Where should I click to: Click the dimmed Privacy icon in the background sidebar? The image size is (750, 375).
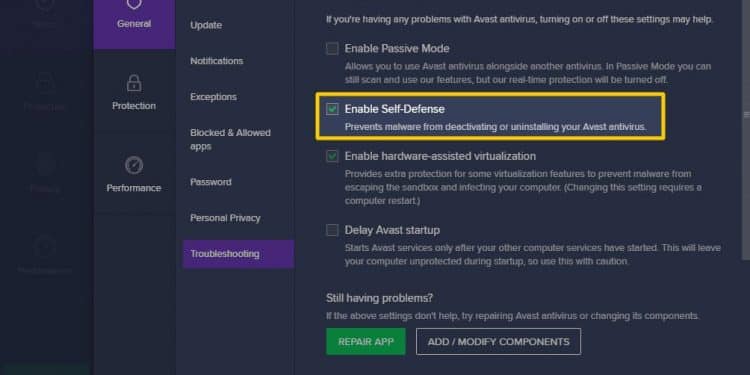(x=44, y=165)
